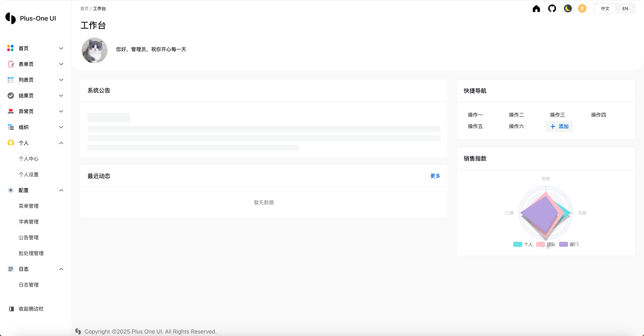Switch language to EN

point(625,8)
